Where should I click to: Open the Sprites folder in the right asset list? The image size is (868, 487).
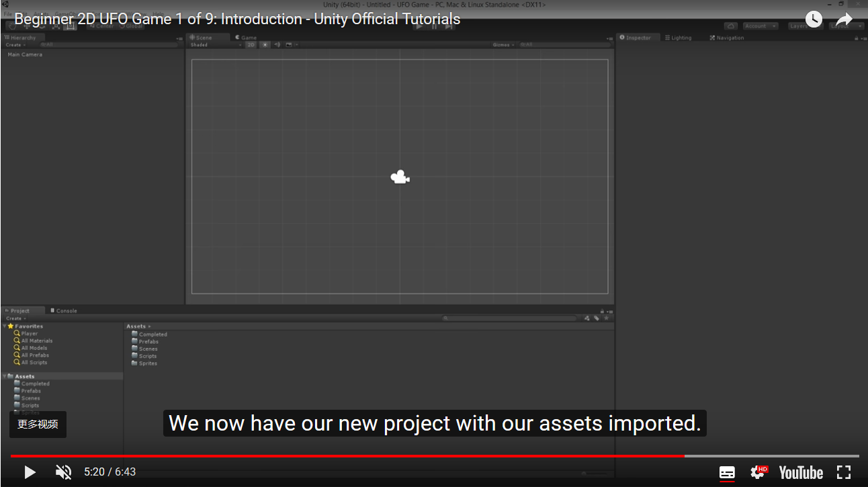coord(144,363)
